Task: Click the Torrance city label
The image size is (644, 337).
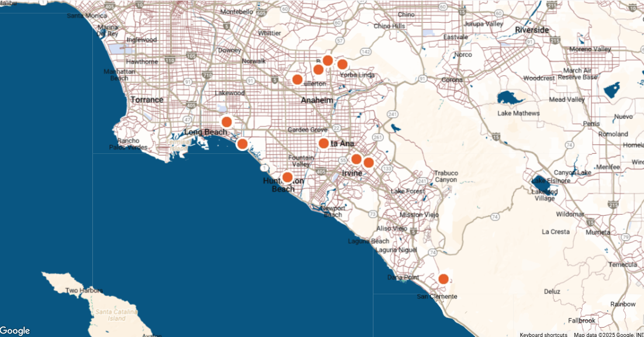Action: [x=147, y=100]
